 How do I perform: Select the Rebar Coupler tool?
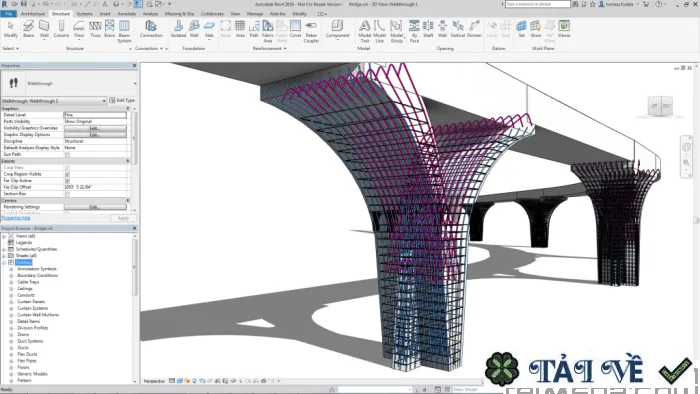click(311, 31)
